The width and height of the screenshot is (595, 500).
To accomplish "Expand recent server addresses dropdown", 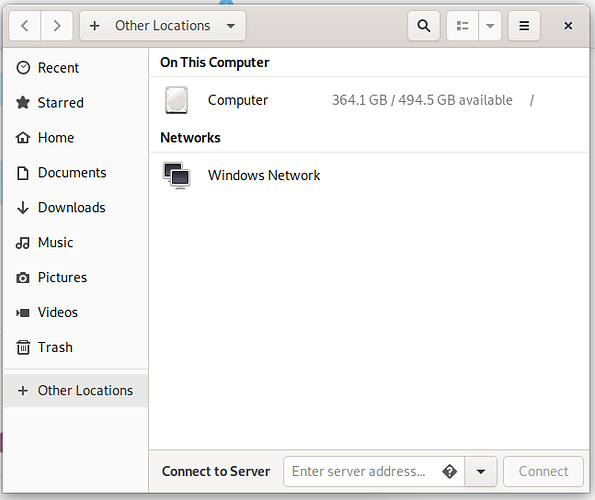I will pyautogui.click(x=481, y=472).
